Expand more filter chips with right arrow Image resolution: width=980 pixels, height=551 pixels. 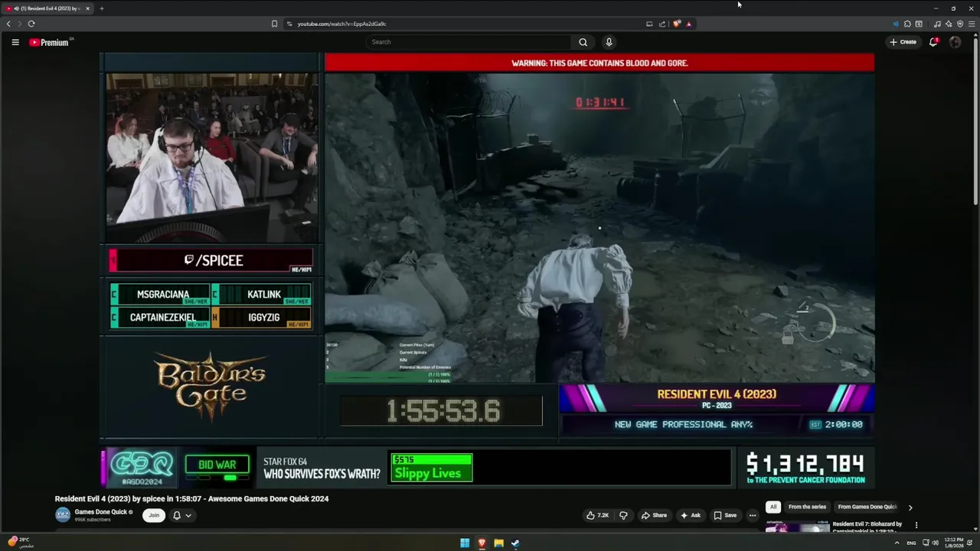pyautogui.click(x=910, y=507)
